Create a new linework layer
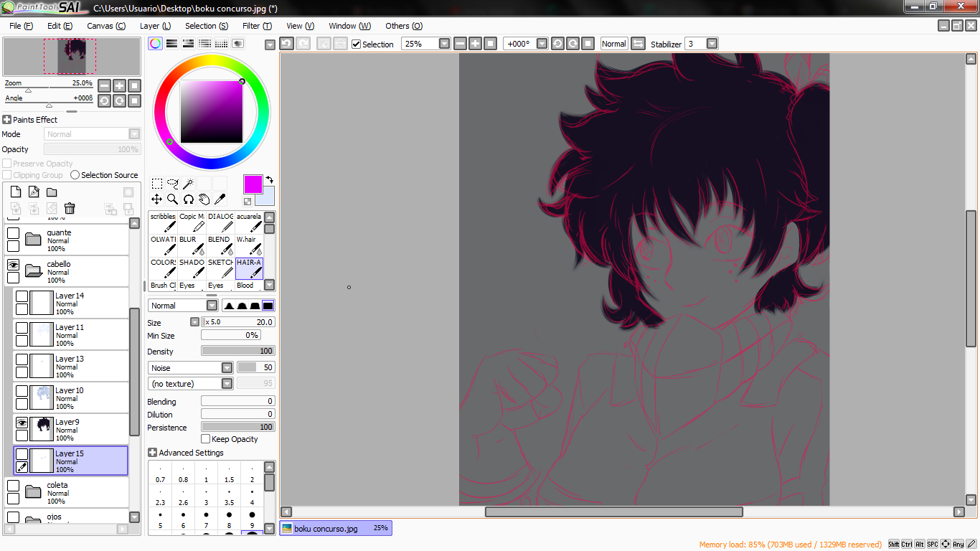This screenshot has width=980, height=551. click(x=34, y=192)
